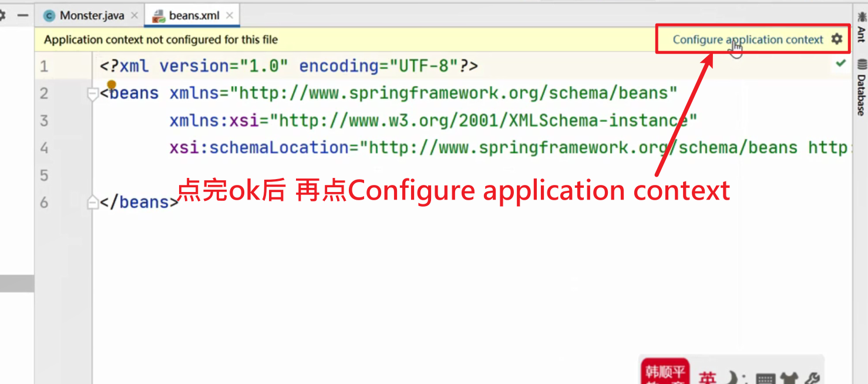Click the IME punctuation mode icon
868x384 pixels.
(x=745, y=379)
